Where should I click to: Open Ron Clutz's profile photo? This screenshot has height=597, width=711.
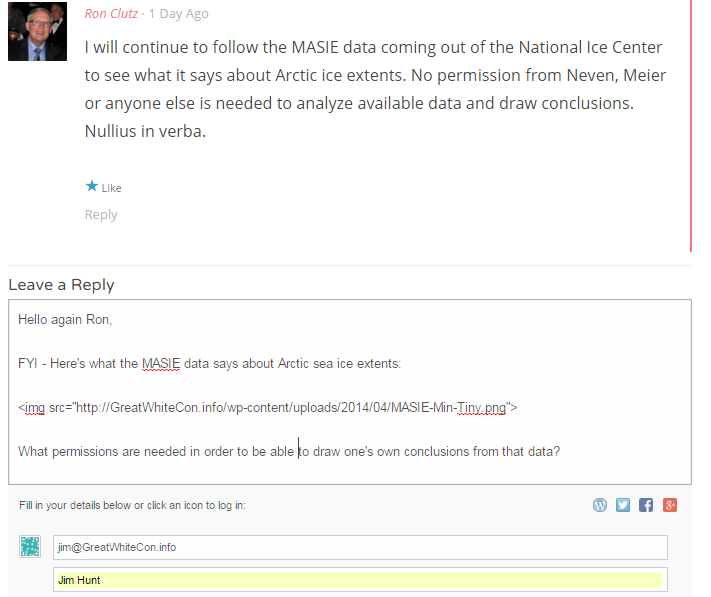tap(37, 31)
